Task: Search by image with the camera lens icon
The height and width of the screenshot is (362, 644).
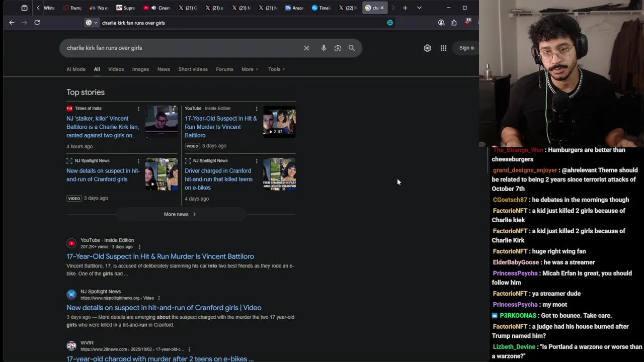Action: 338,48
